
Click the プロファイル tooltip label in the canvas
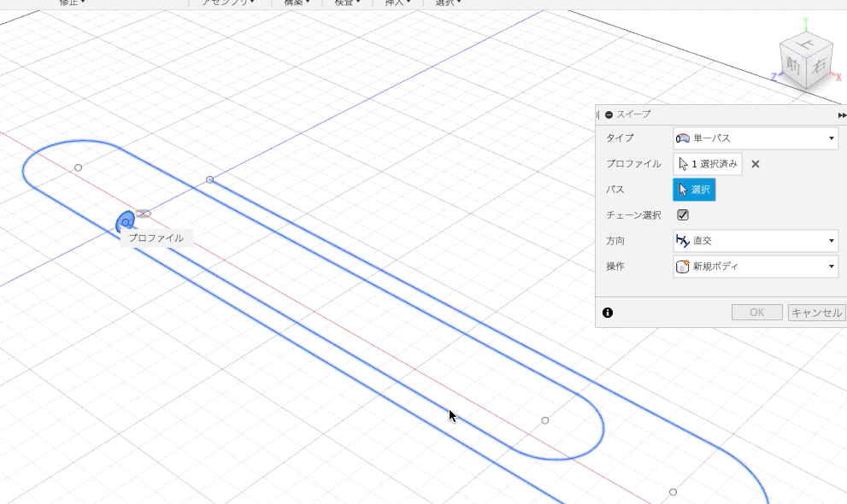[156, 238]
